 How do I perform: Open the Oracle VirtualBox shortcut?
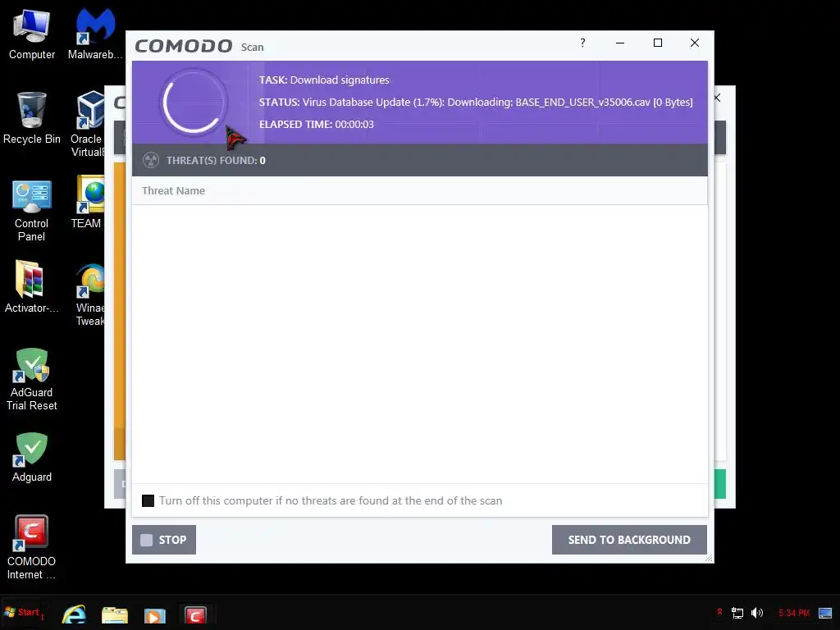click(x=87, y=124)
